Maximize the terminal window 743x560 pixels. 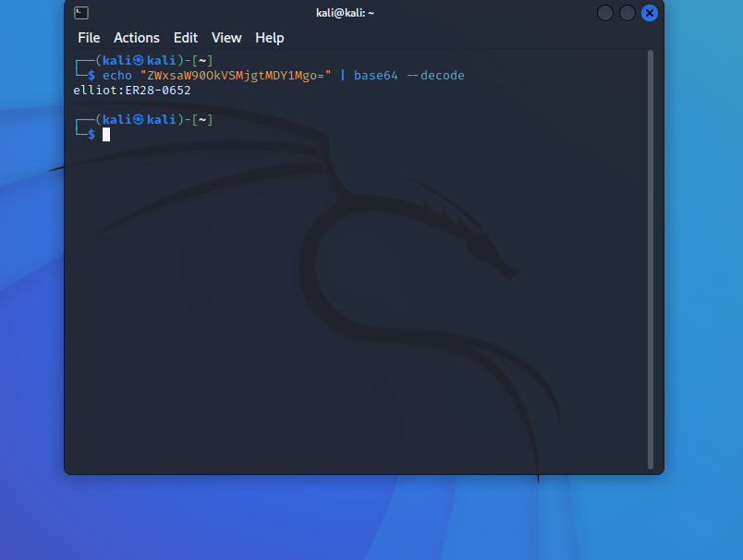(x=627, y=13)
